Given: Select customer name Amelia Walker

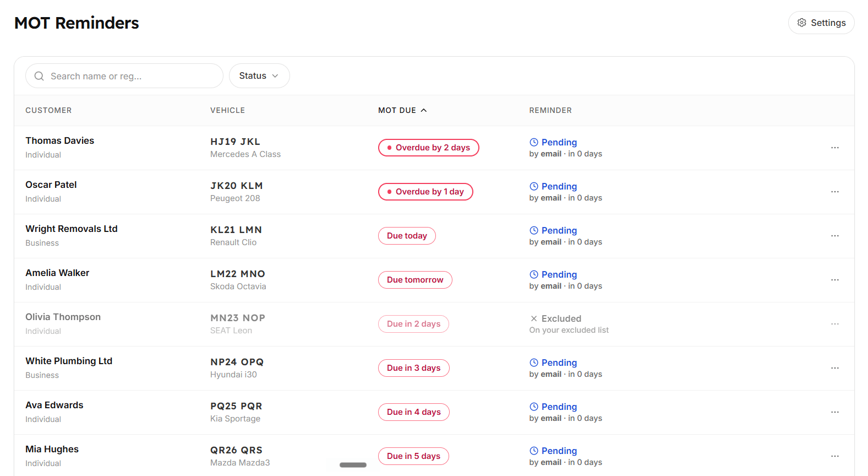Looking at the screenshot, I should [x=57, y=273].
